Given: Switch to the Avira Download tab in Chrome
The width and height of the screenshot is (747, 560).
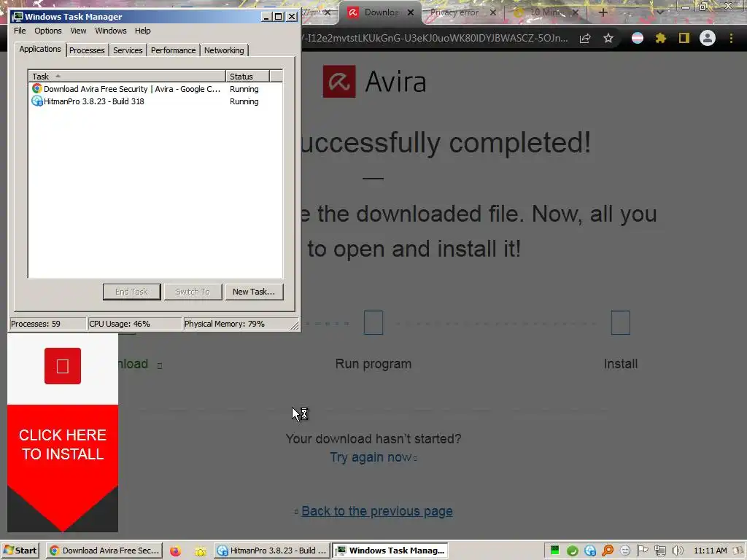Looking at the screenshot, I should 379,12.
